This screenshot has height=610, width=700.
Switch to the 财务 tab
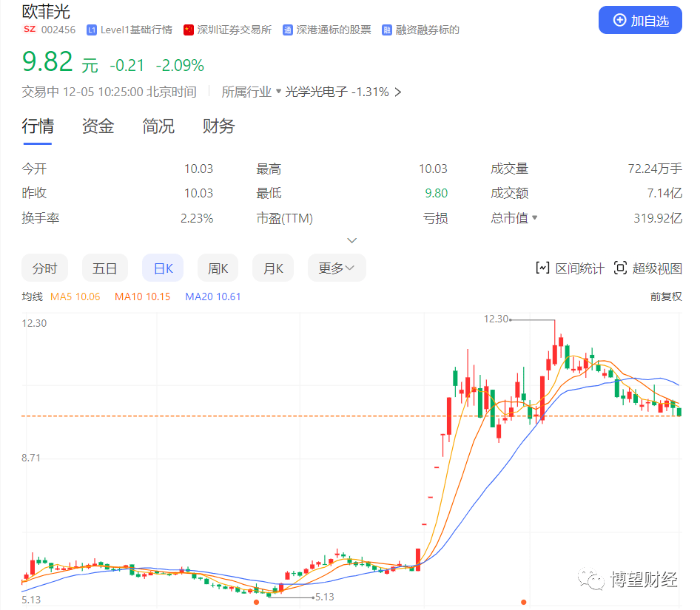click(x=218, y=126)
